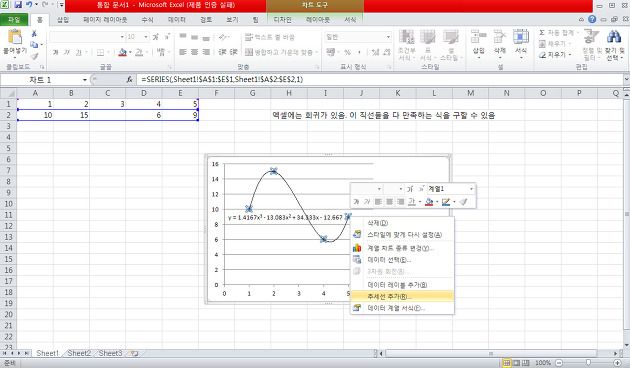Toggle ribbon align left button
This screenshot has width=630, height=368.
[x=183, y=52]
